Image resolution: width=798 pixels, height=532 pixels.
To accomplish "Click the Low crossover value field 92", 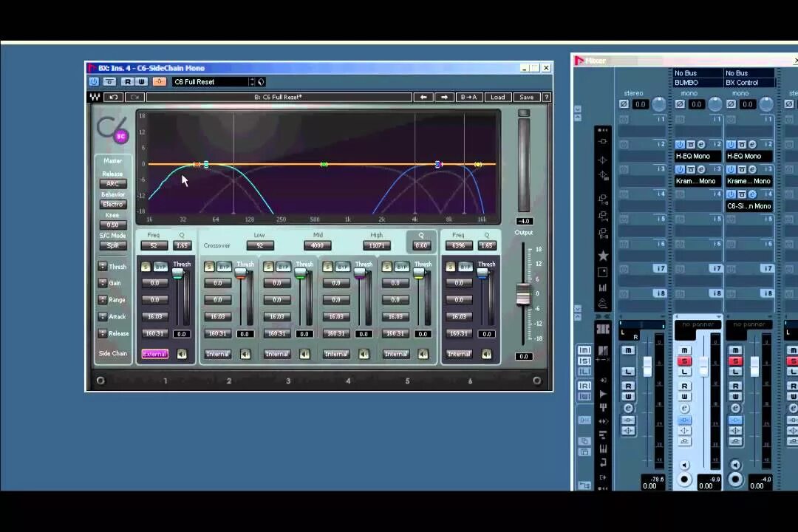I will click(x=260, y=245).
